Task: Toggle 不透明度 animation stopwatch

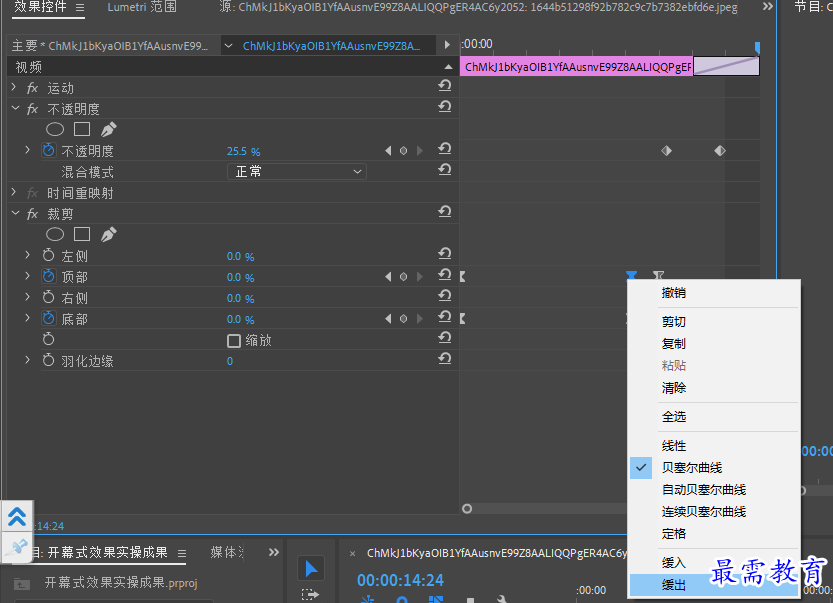Action: 48,150
